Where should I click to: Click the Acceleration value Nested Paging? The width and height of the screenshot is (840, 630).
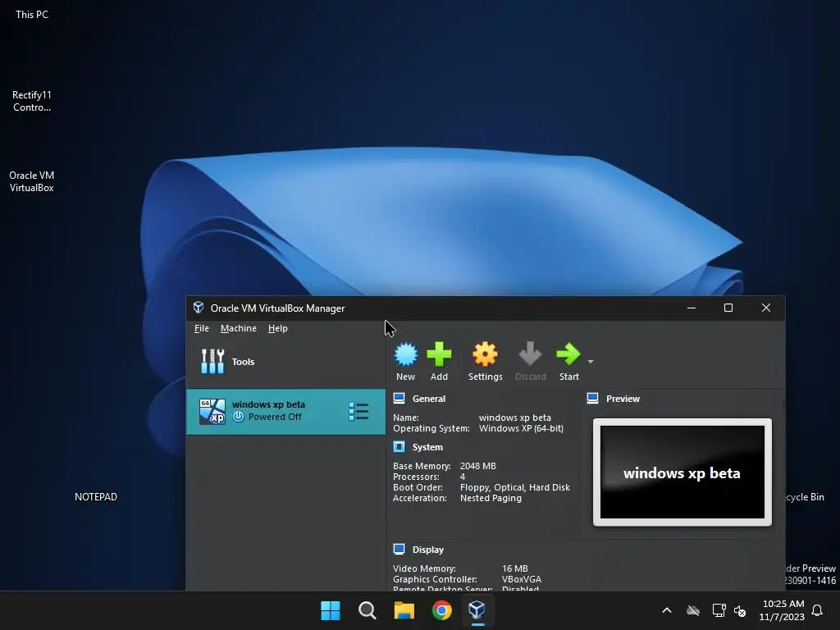tap(491, 498)
